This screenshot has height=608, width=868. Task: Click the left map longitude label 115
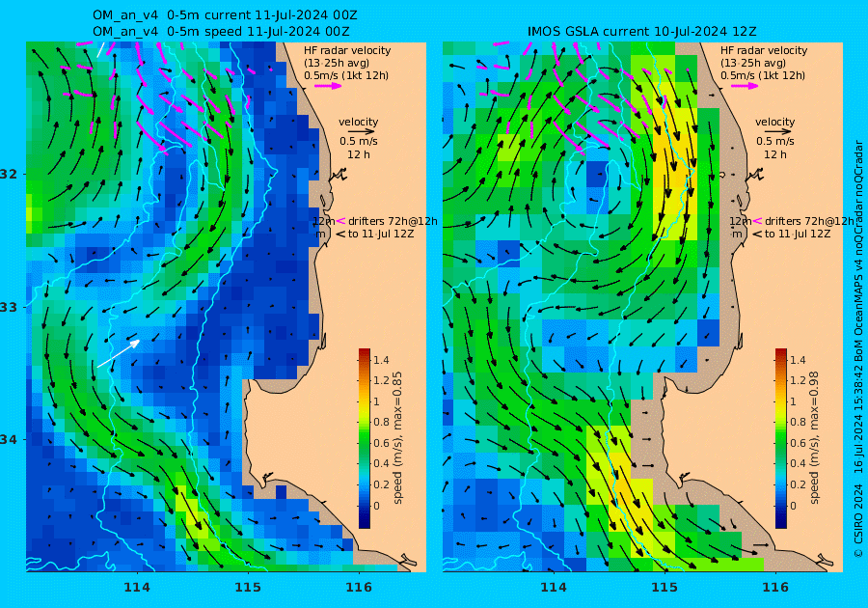pos(248,588)
